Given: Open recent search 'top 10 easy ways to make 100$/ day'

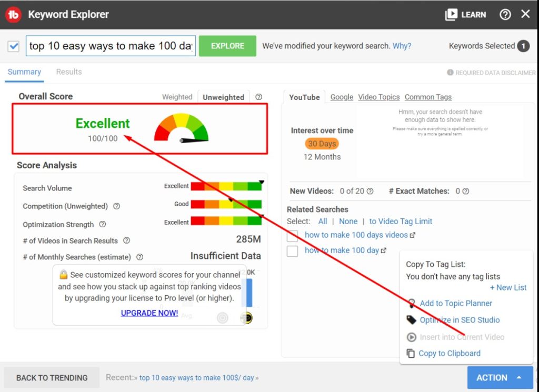Looking at the screenshot, I should point(197,378).
